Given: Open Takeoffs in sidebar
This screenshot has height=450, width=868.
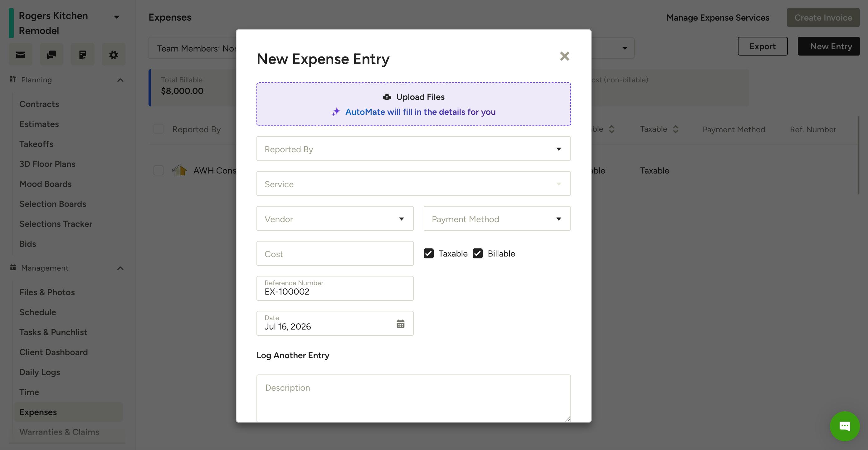Looking at the screenshot, I should pyautogui.click(x=37, y=144).
